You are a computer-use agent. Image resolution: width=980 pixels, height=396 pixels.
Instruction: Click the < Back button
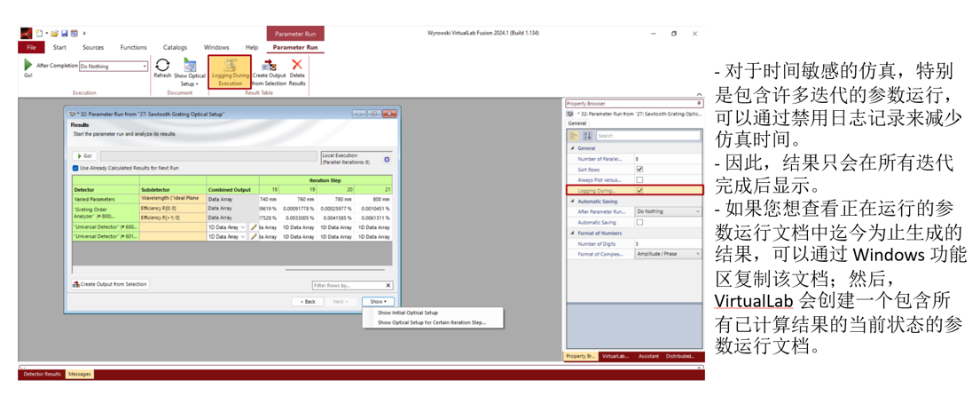tap(308, 301)
